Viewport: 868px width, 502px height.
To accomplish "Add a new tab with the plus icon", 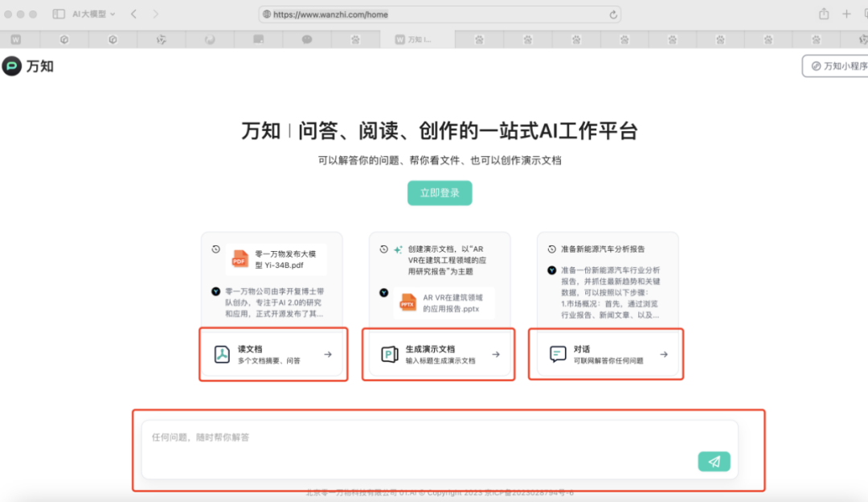I will coord(846,14).
